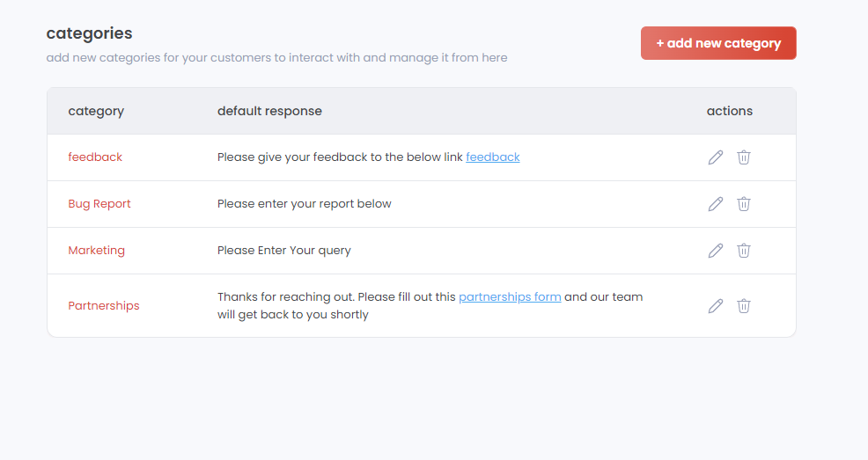Image resolution: width=868 pixels, height=460 pixels.
Task: Select the Bug Report category name
Action: coord(99,204)
